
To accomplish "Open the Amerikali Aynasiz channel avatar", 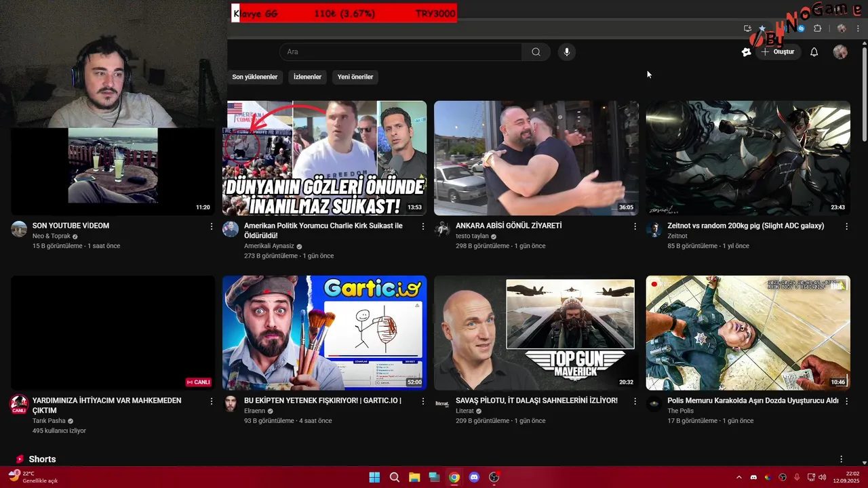I will [231, 229].
